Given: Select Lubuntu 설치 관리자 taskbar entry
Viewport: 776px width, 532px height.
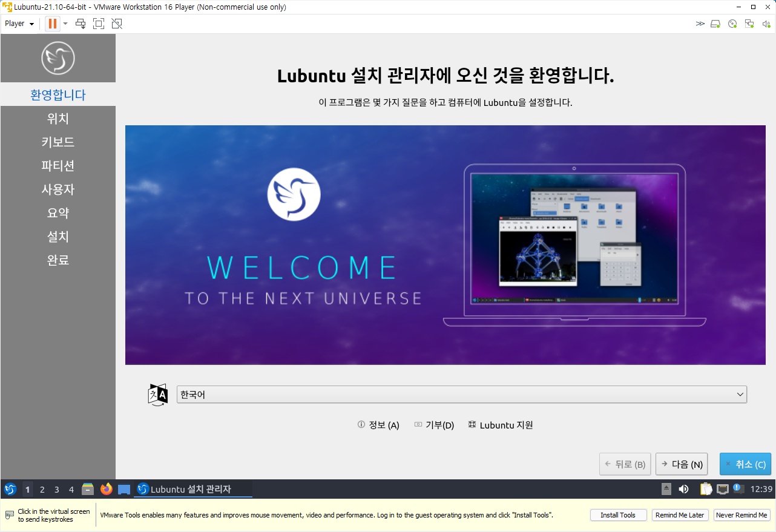Looking at the screenshot, I should [x=193, y=489].
